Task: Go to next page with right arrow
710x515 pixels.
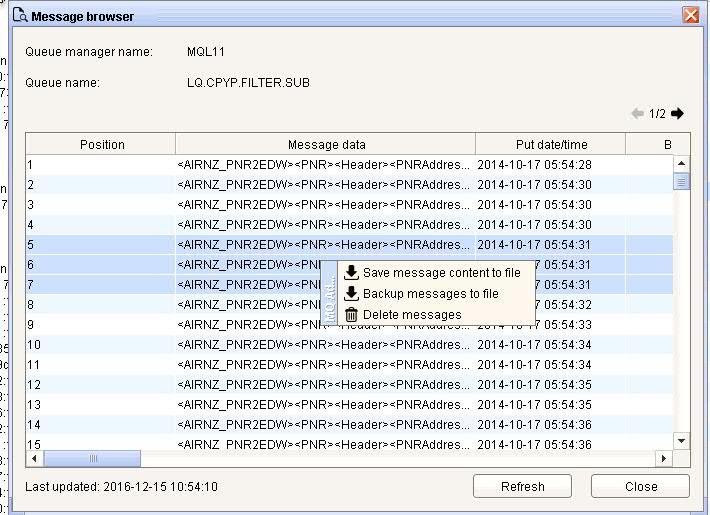Action: click(677, 113)
